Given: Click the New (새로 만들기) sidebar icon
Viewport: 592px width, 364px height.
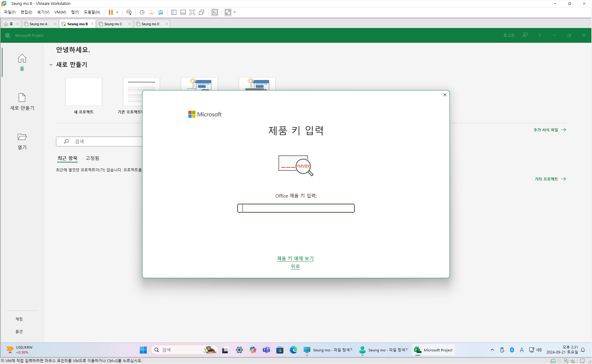Looking at the screenshot, I should point(22,98).
